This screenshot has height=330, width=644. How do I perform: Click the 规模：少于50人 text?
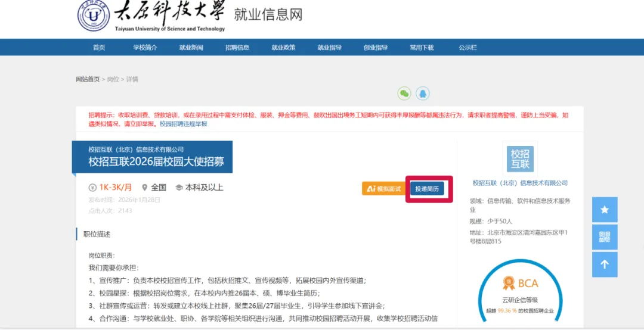pos(491,221)
